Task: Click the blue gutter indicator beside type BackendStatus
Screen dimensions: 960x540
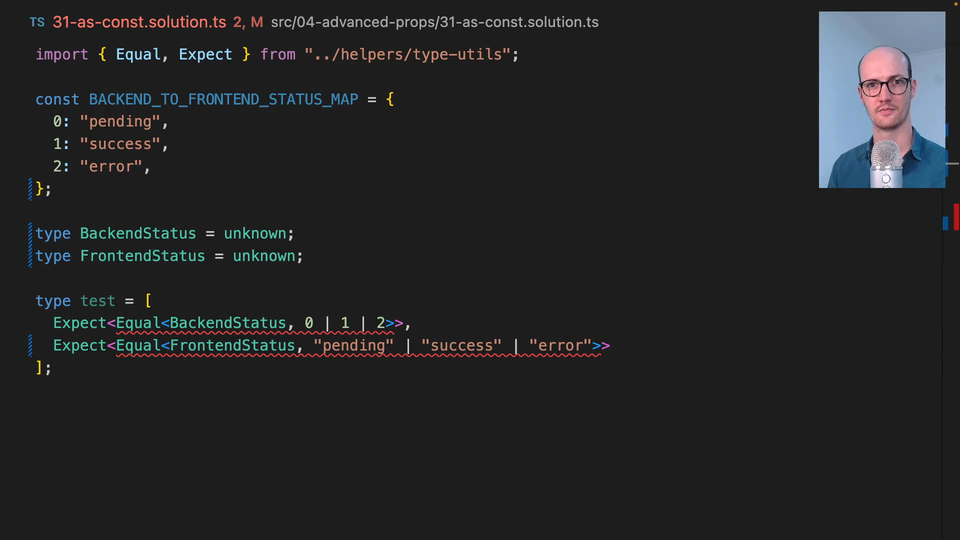Action: pos(31,233)
